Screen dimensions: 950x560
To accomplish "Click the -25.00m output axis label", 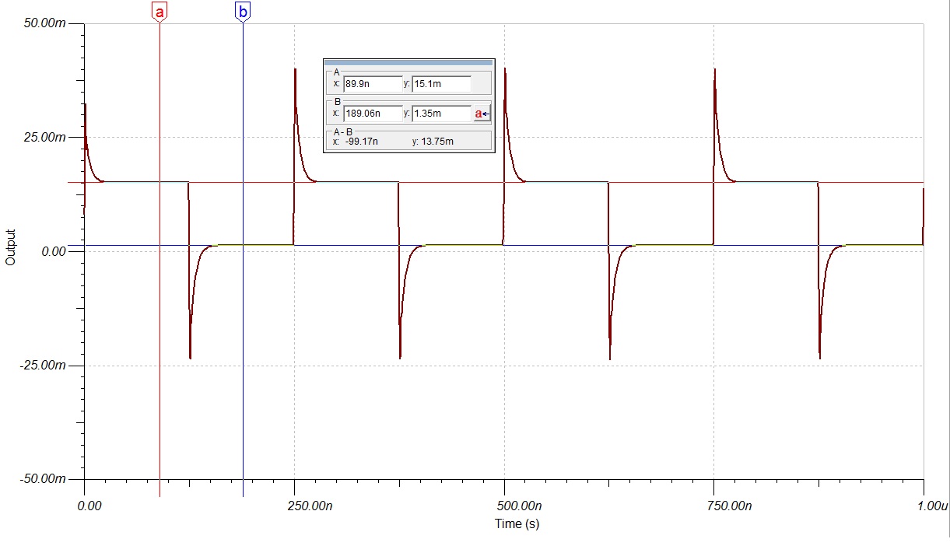I will [x=44, y=366].
